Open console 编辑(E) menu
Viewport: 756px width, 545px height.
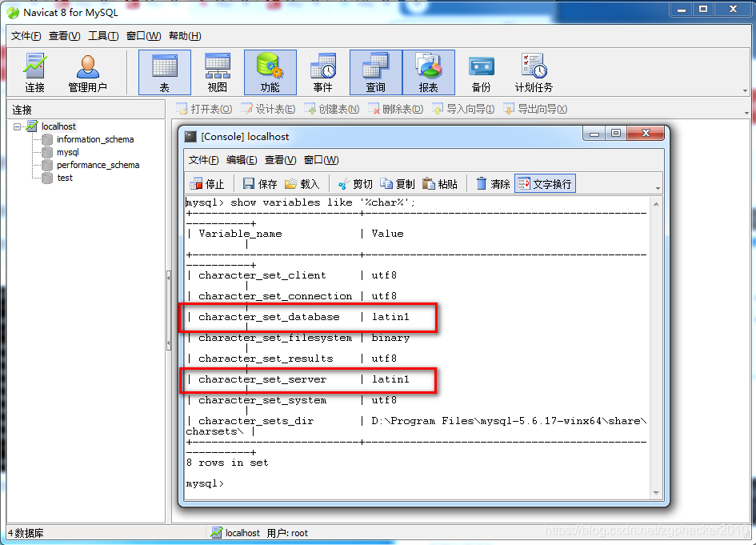tap(242, 159)
